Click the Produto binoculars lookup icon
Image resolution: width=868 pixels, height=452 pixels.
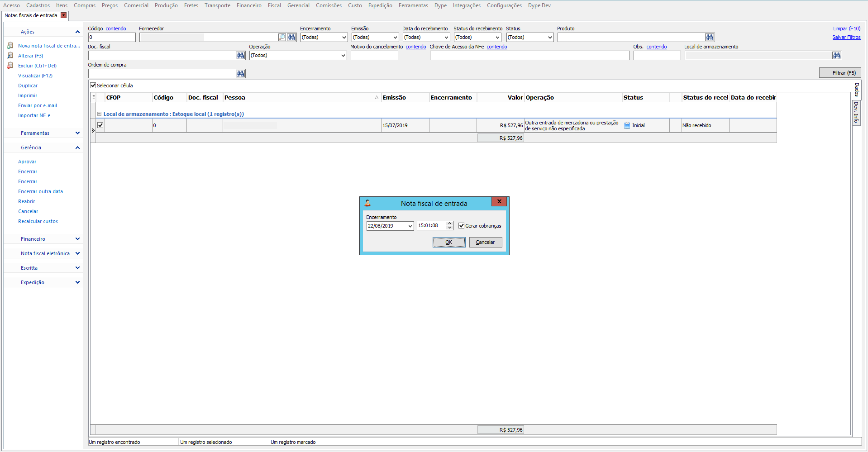coord(710,38)
